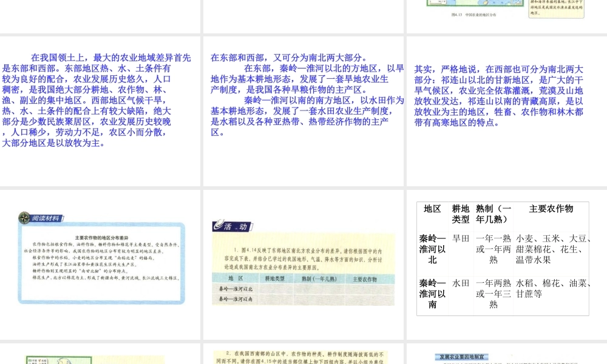Click the 图4.13 中国农业的地区分布 caption
Image resolution: width=607 pixels, height=364 pixels.
[x=473, y=15]
